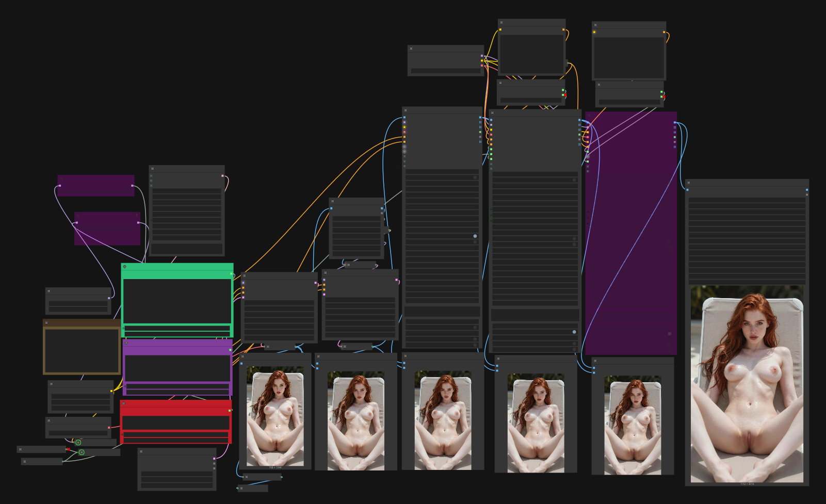Select the green node title bar

177,267
